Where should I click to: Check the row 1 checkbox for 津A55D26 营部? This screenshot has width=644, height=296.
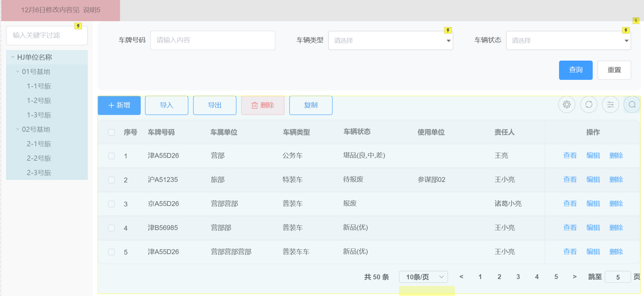(x=111, y=156)
